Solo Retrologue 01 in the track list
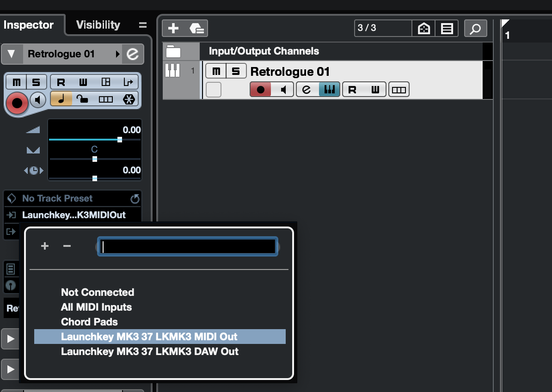The width and height of the screenshot is (552, 392). tap(236, 72)
